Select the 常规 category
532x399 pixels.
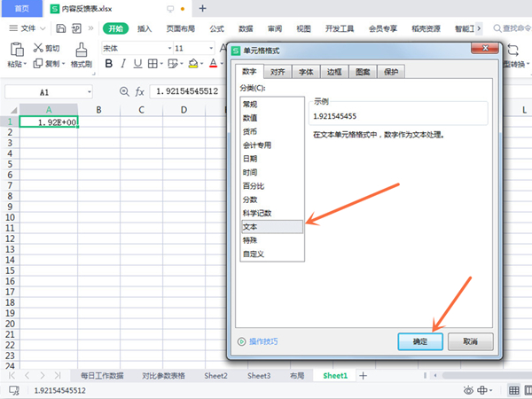pyautogui.click(x=250, y=104)
